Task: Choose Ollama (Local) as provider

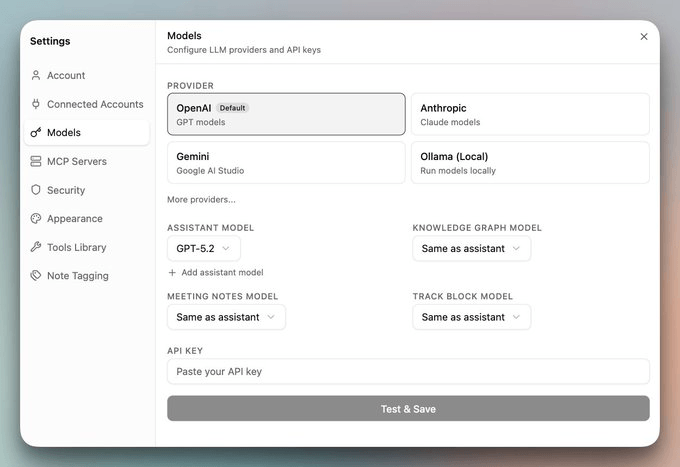Action: (530, 163)
